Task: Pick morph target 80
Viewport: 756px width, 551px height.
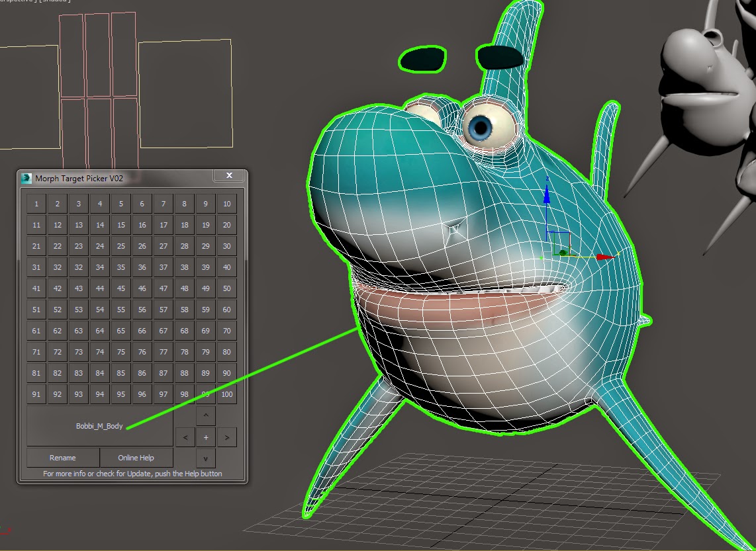Action: pyautogui.click(x=226, y=352)
